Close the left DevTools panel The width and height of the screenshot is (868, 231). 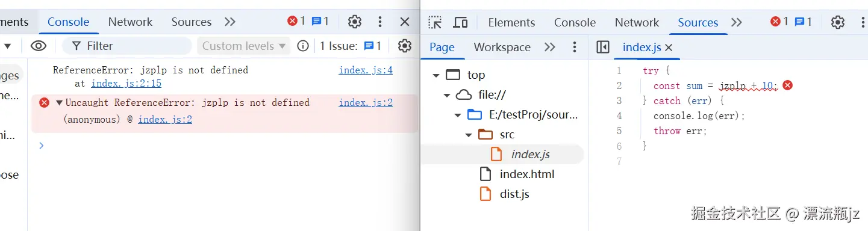point(405,22)
